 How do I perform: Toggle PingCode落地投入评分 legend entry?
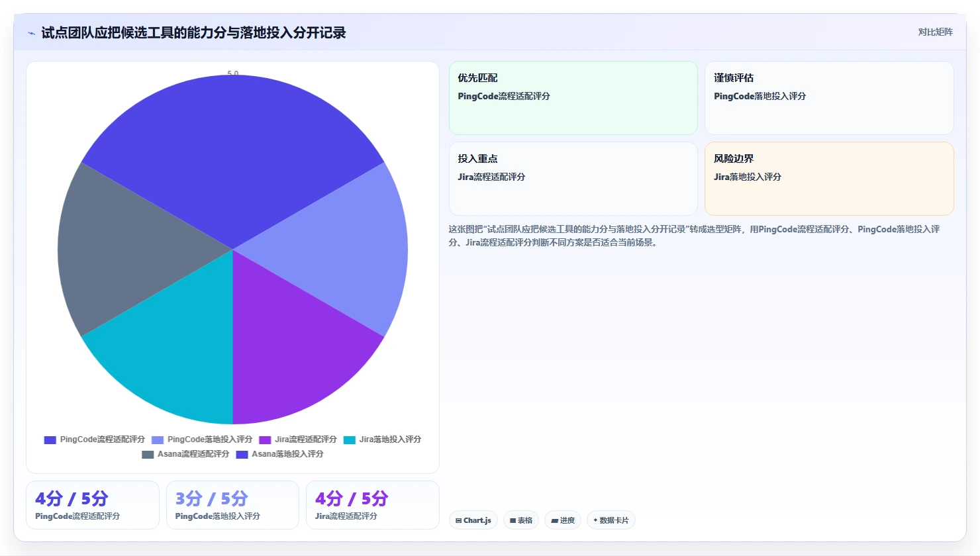coord(202,440)
